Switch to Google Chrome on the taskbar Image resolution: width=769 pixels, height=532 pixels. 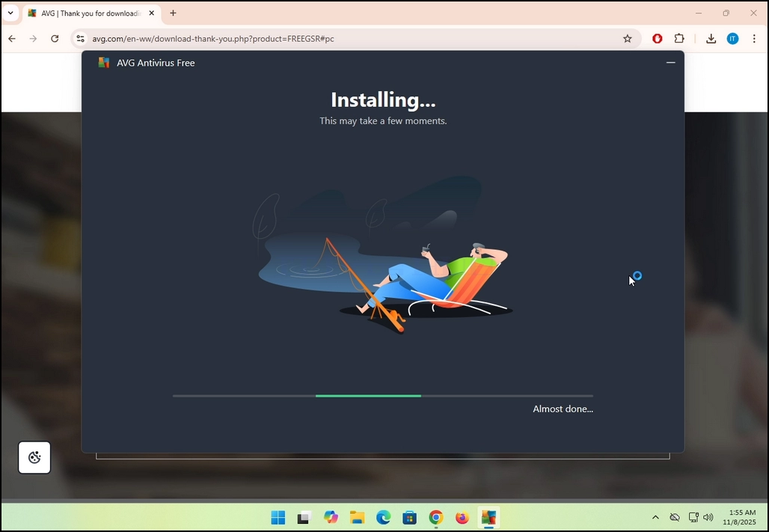click(436, 517)
